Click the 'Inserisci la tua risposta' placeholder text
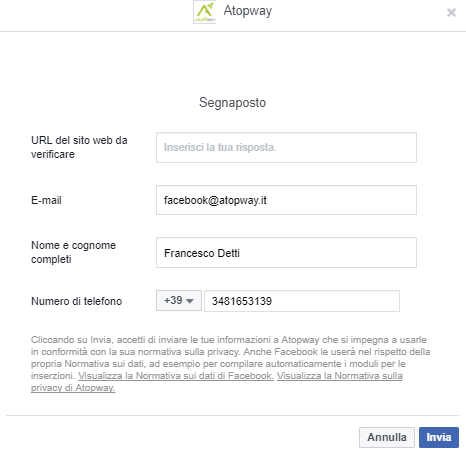Screen dimensions: 466x453 [x=220, y=147]
